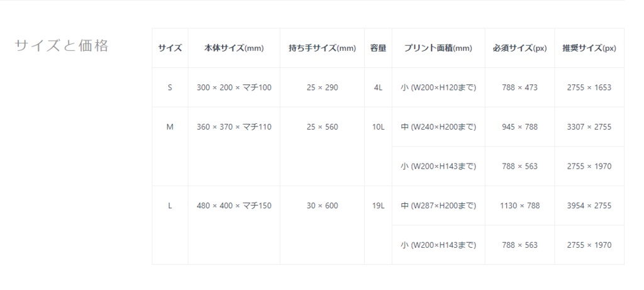Click the 1130 × 788 required size cell
644x290 pixels.
519,206
